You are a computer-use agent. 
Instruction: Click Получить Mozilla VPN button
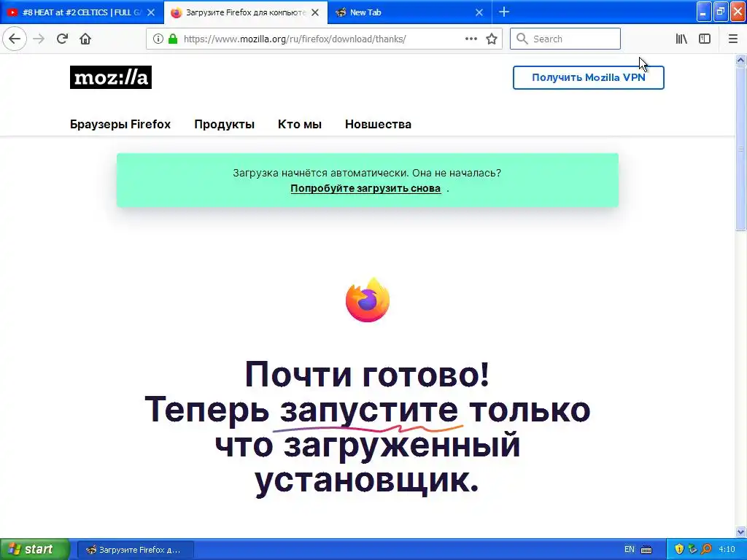point(589,77)
